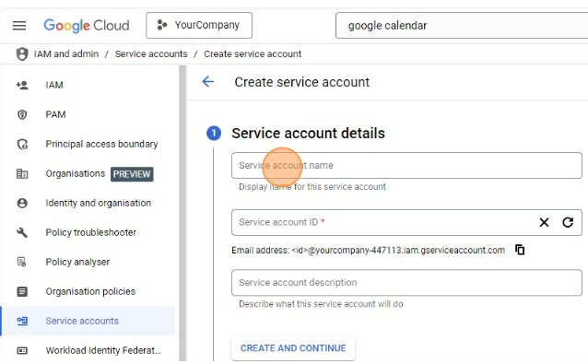
Task: Click the back arrow beside Create service account
Action: click(208, 82)
